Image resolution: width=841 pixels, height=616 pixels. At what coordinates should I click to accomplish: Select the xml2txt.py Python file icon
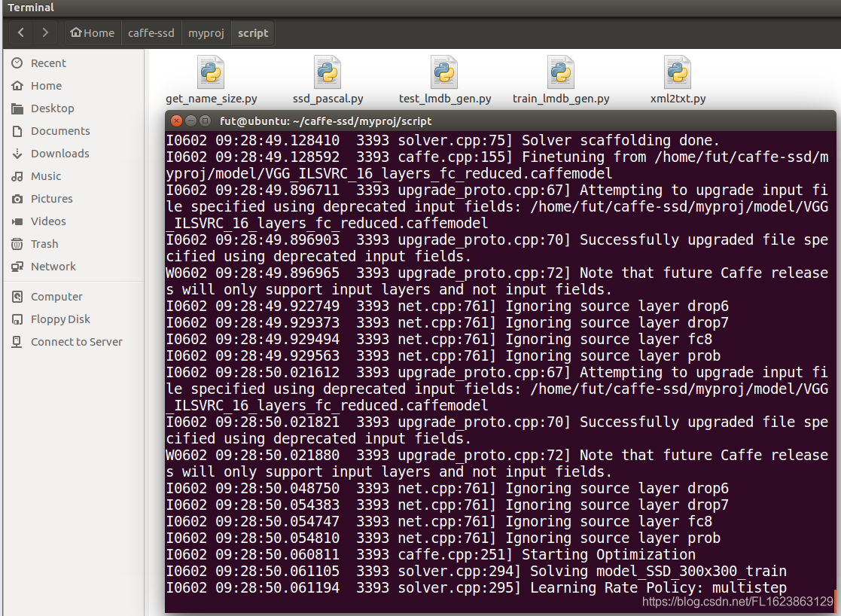point(678,72)
